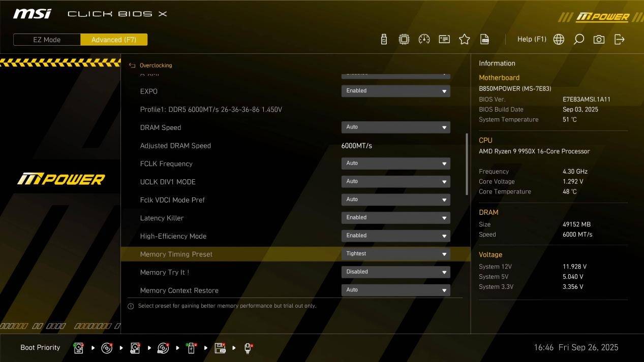
Task: Switch to EZ Mode
Action: click(47, 40)
